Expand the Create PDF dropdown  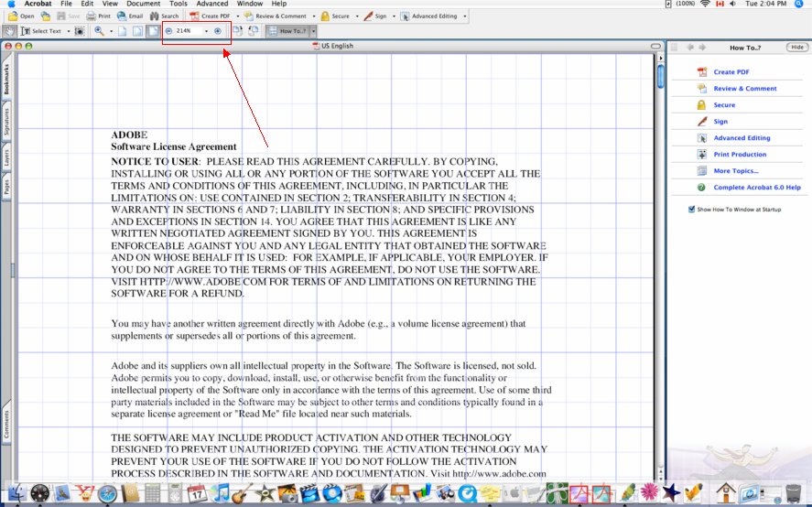point(236,16)
